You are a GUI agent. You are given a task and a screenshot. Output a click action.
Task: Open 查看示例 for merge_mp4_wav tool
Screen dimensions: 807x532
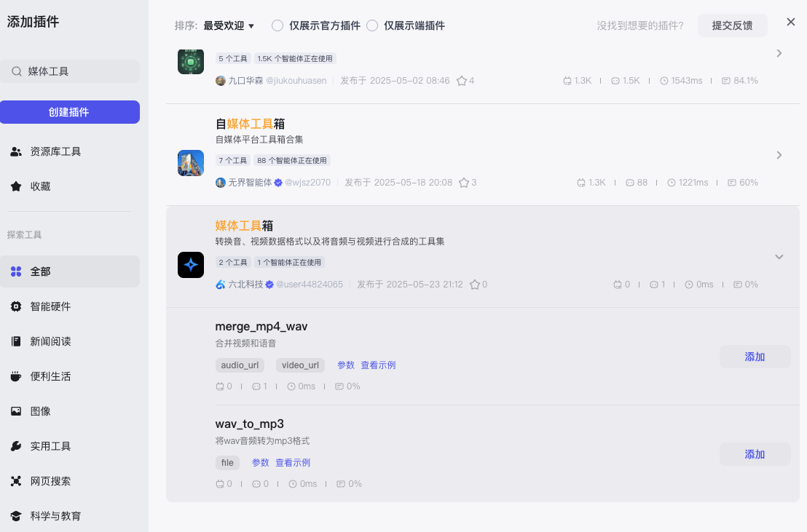[x=378, y=365]
